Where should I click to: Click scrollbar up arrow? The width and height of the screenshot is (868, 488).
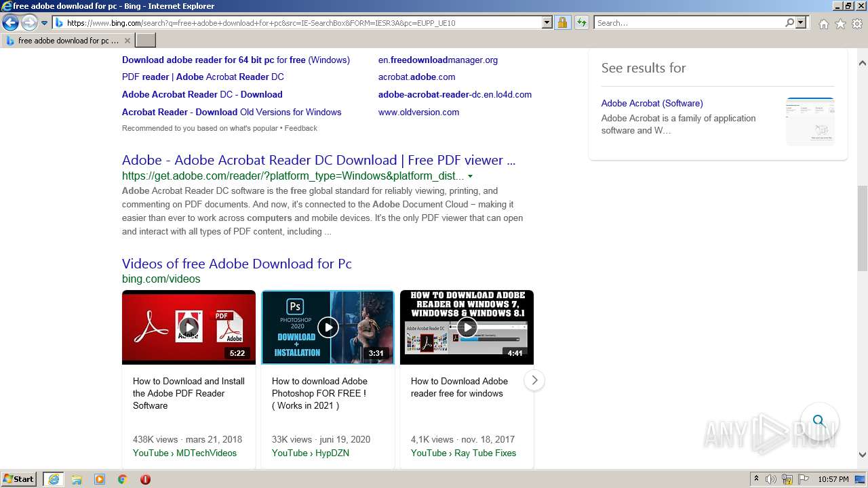coord(863,63)
